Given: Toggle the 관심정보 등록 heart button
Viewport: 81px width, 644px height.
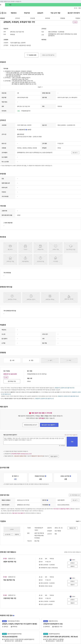Looking at the screenshot, I should (x=32, y=55).
